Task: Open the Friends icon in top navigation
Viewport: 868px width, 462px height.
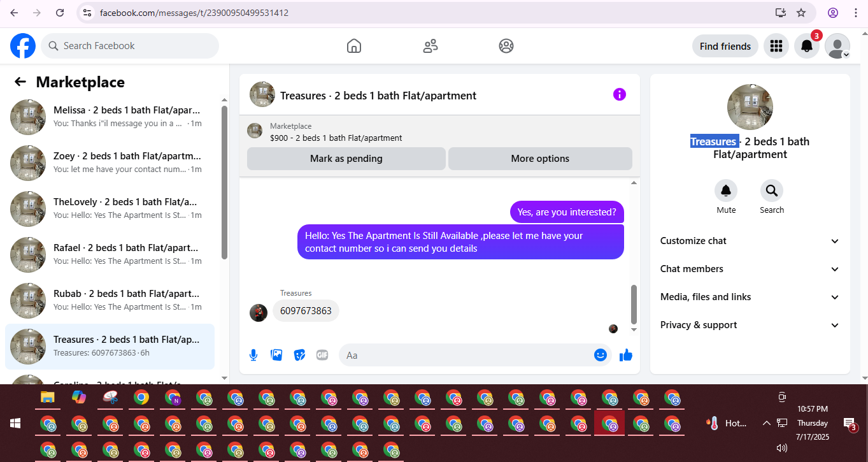Action: (x=430, y=46)
